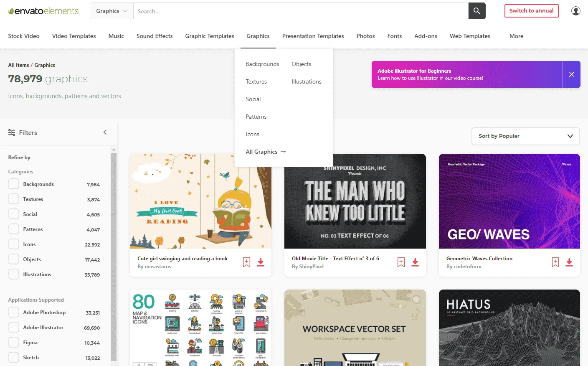
Task: Choose Textures from Graphics submenu
Action: [x=256, y=81]
